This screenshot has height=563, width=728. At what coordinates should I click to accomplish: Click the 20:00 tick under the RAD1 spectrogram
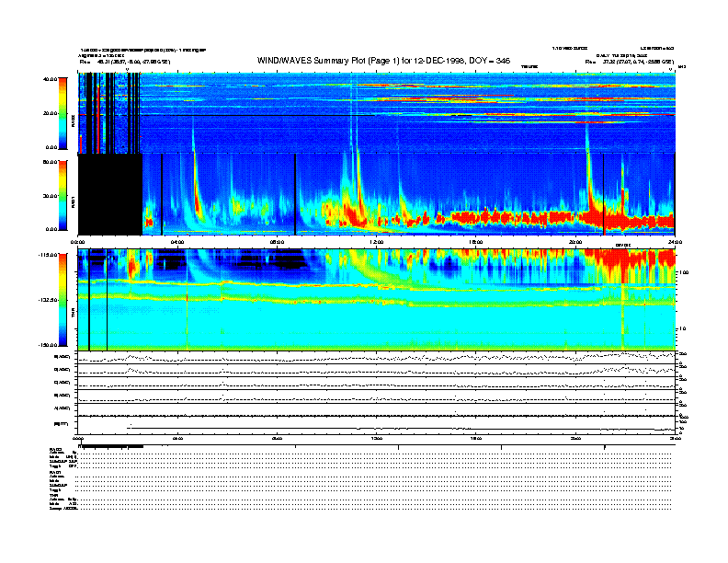575,242
